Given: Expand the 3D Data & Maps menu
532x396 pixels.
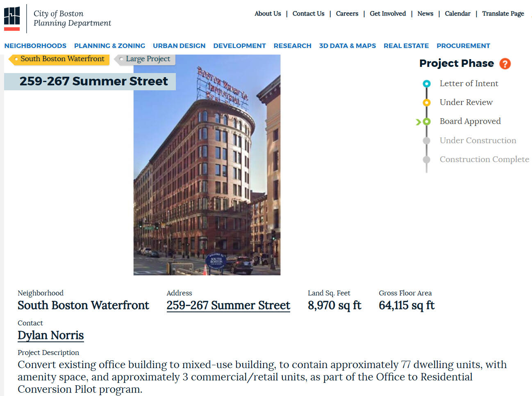Looking at the screenshot, I should click(x=347, y=46).
